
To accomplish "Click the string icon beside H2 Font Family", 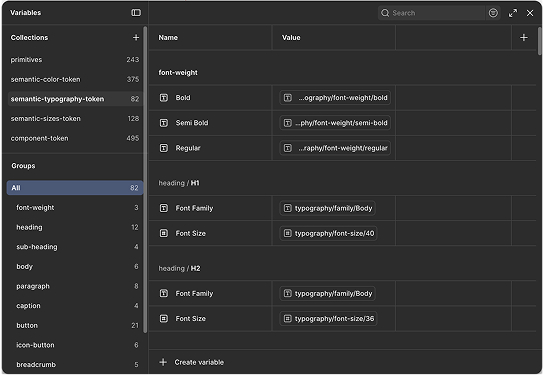I will click(x=164, y=293).
